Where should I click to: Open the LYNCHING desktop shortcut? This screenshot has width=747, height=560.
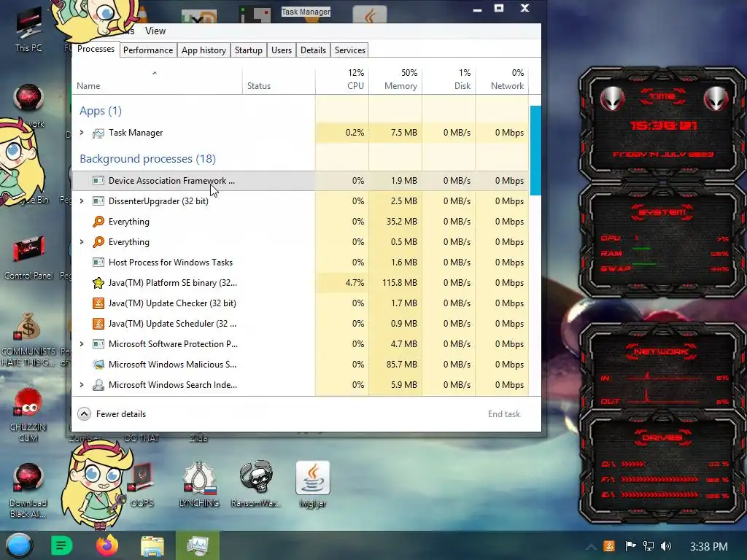pyautogui.click(x=199, y=484)
